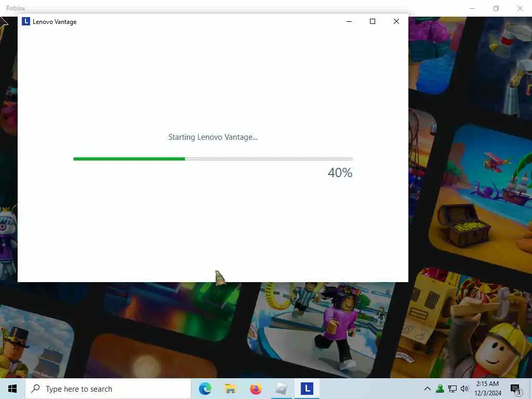Close the Lenovo Vantage window
Image resolution: width=532 pixels, height=399 pixels.
[396, 21]
